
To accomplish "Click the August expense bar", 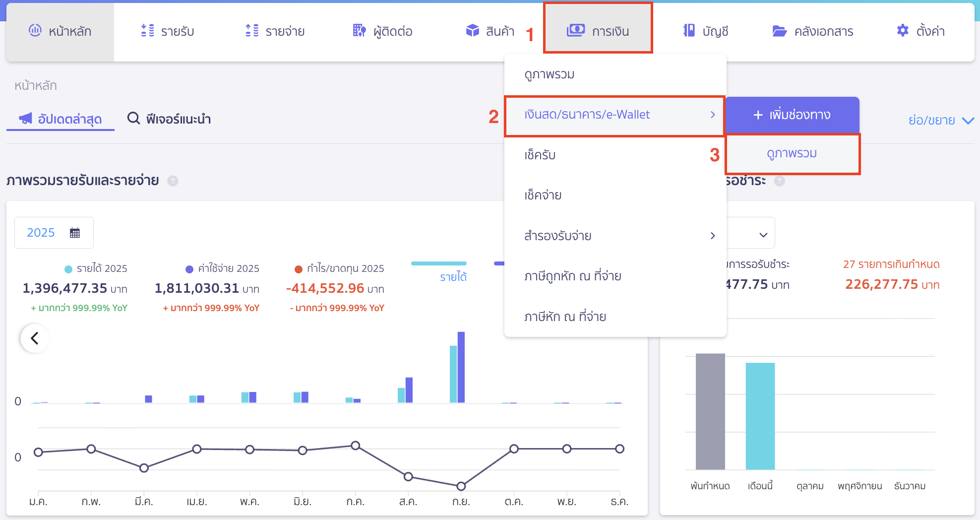I will 409,390.
